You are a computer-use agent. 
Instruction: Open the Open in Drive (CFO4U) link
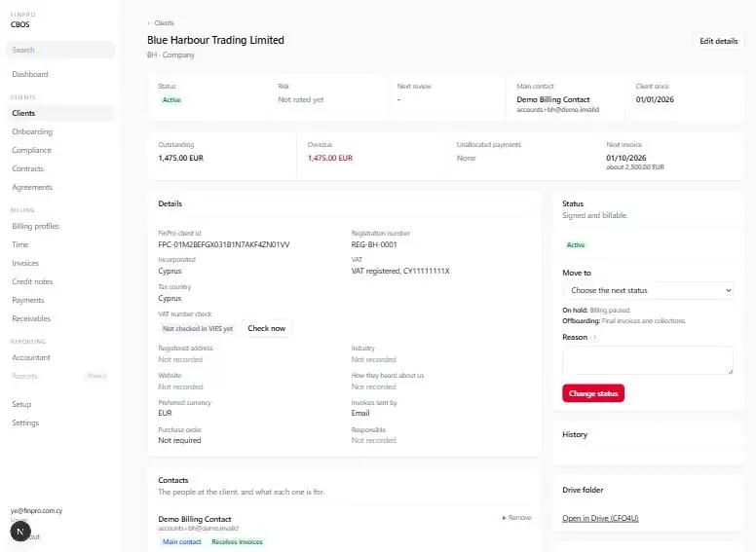pos(600,518)
